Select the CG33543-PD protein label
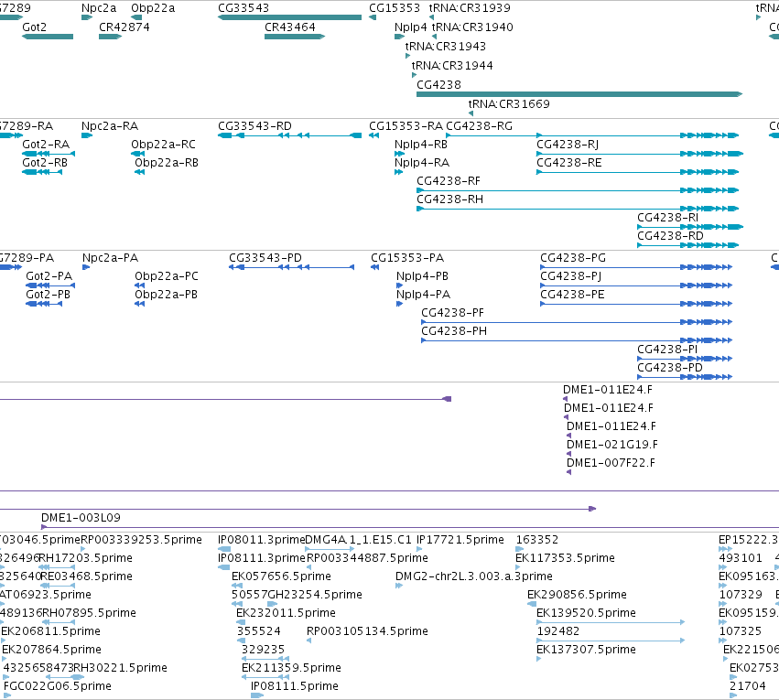The height and width of the screenshot is (700, 779). point(265,258)
